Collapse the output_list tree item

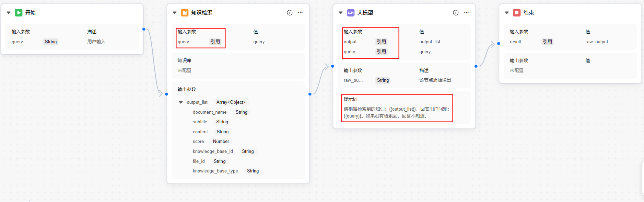[181, 102]
